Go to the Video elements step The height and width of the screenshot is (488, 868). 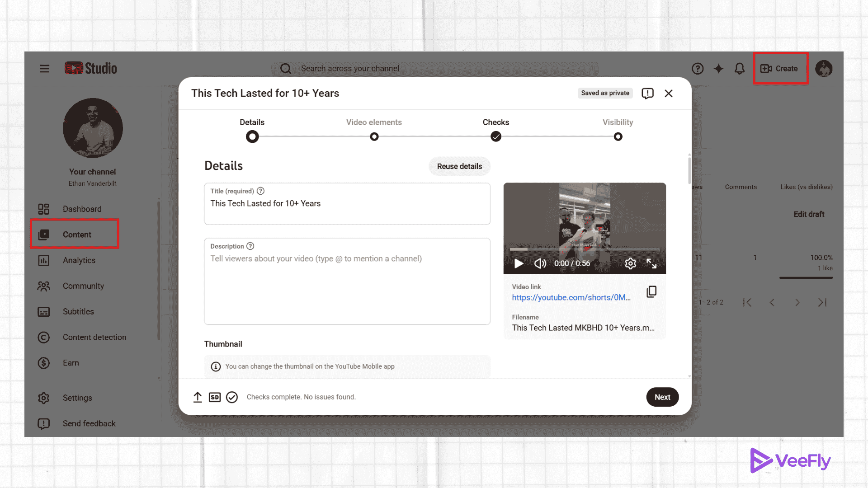point(374,136)
